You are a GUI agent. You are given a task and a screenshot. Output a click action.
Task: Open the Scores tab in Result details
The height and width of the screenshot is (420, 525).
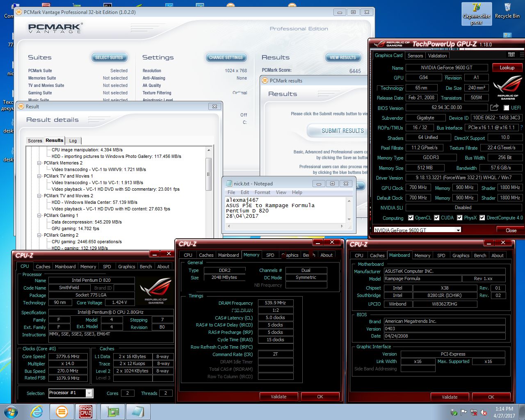click(x=35, y=141)
